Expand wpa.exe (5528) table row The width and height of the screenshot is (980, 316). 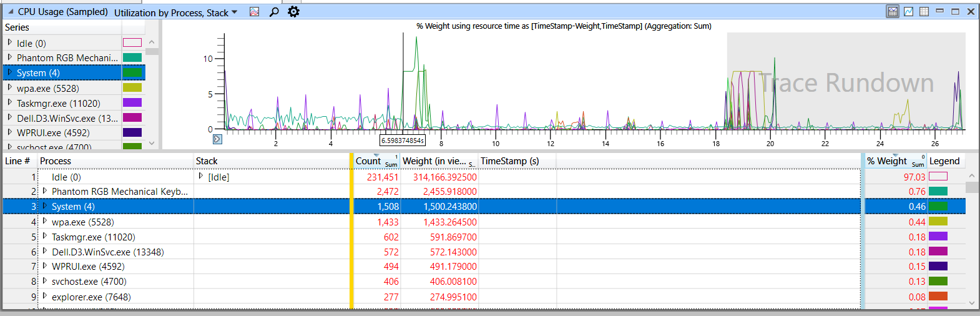point(45,221)
